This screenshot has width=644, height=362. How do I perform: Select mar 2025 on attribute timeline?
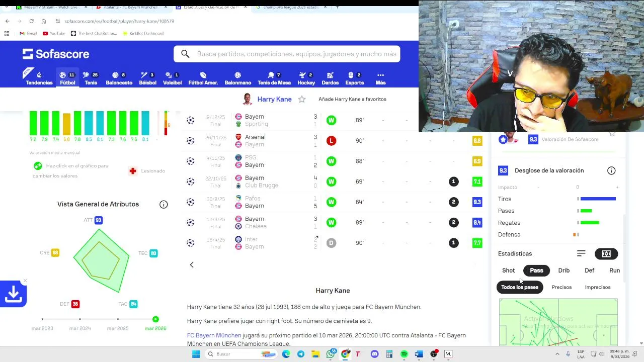coord(118,319)
